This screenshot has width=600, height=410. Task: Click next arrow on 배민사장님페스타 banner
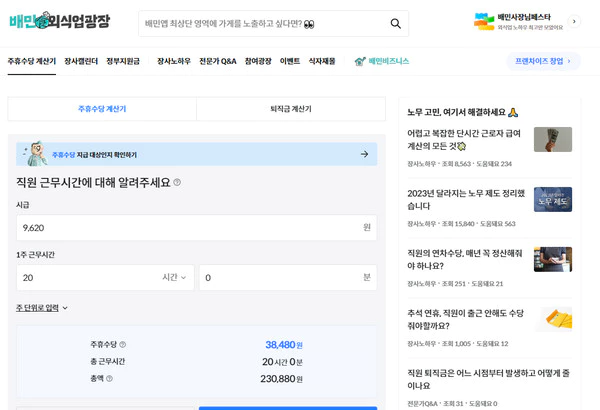(573, 21)
